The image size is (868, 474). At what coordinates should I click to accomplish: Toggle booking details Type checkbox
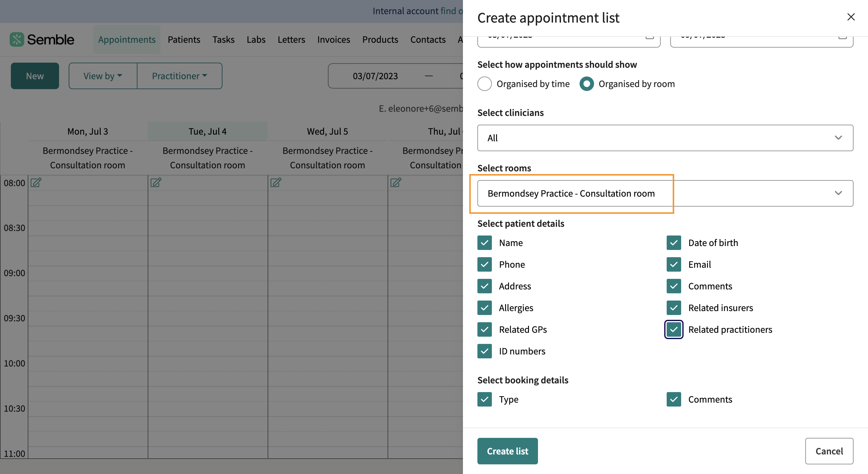click(485, 399)
